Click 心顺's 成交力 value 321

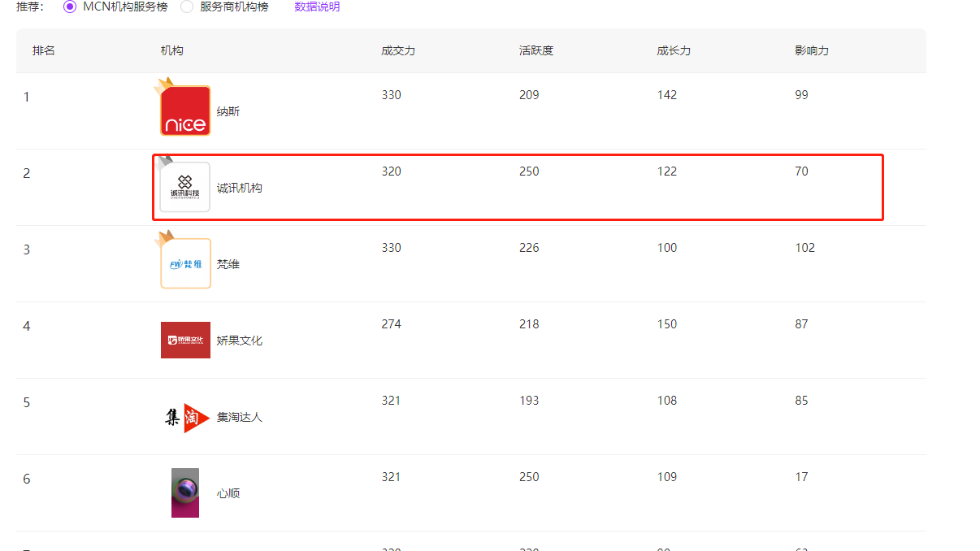pos(392,477)
